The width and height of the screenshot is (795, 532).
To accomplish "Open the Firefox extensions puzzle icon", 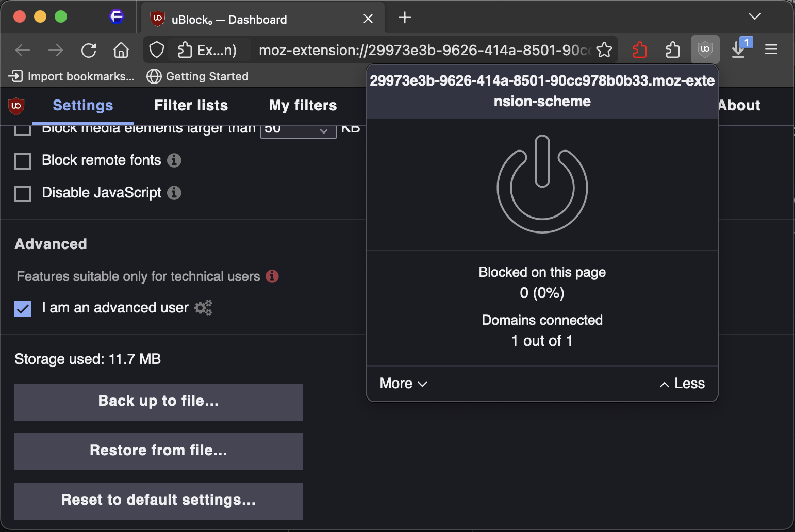I will pyautogui.click(x=672, y=50).
